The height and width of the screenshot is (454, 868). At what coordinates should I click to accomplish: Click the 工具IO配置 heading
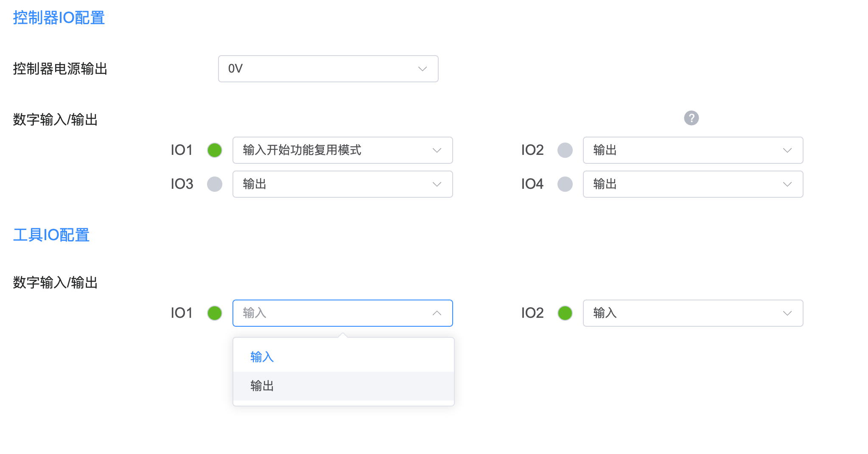click(x=51, y=235)
